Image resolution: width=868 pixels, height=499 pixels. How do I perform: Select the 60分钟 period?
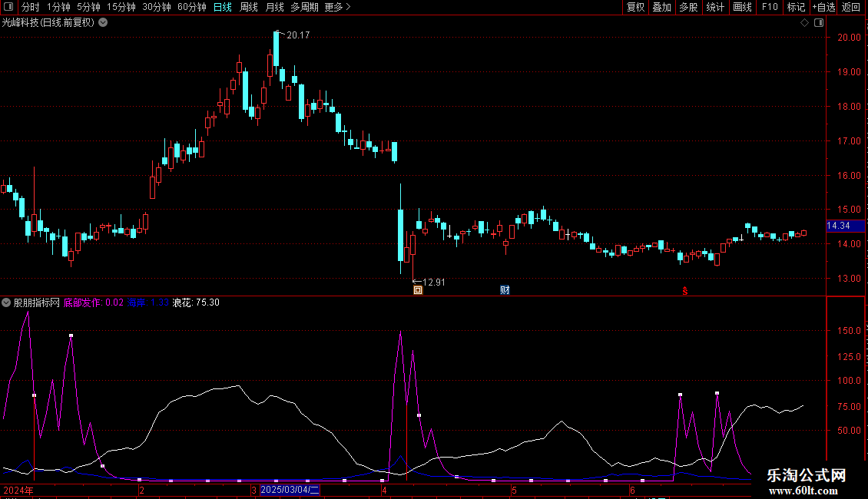(x=192, y=7)
